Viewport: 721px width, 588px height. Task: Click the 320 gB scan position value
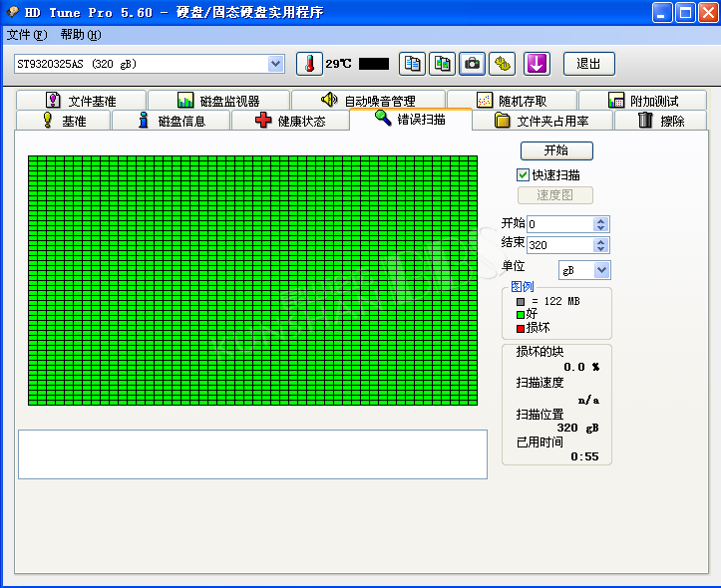[x=577, y=428]
